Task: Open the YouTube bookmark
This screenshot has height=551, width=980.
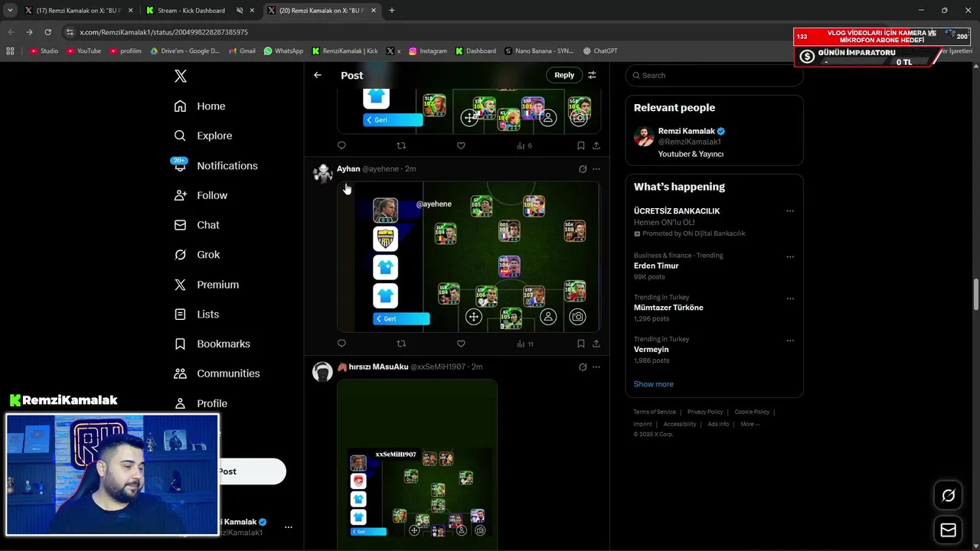Action: [x=83, y=51]
